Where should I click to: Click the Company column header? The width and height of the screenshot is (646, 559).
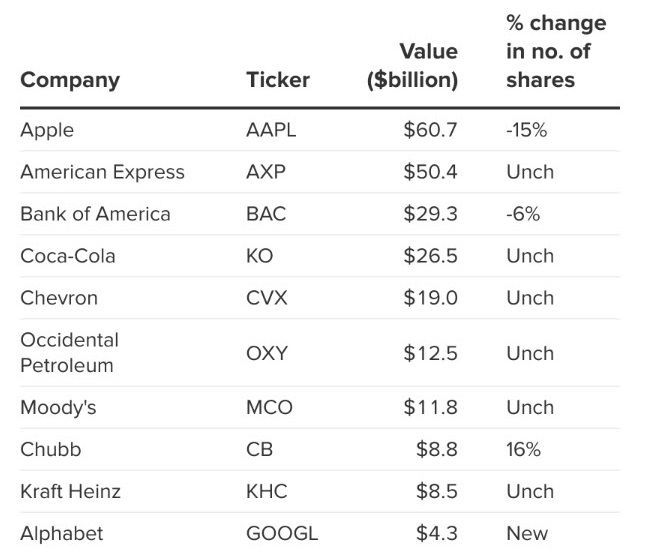click(x=69, y=80)
